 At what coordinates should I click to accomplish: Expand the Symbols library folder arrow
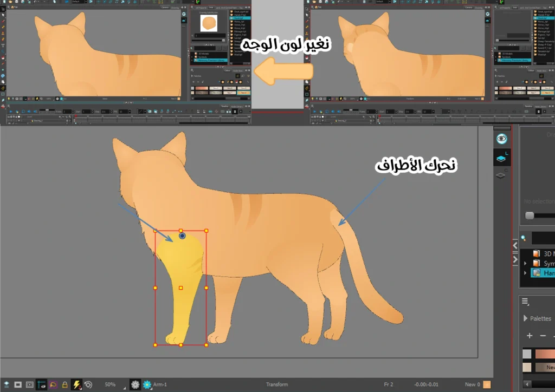525,263
